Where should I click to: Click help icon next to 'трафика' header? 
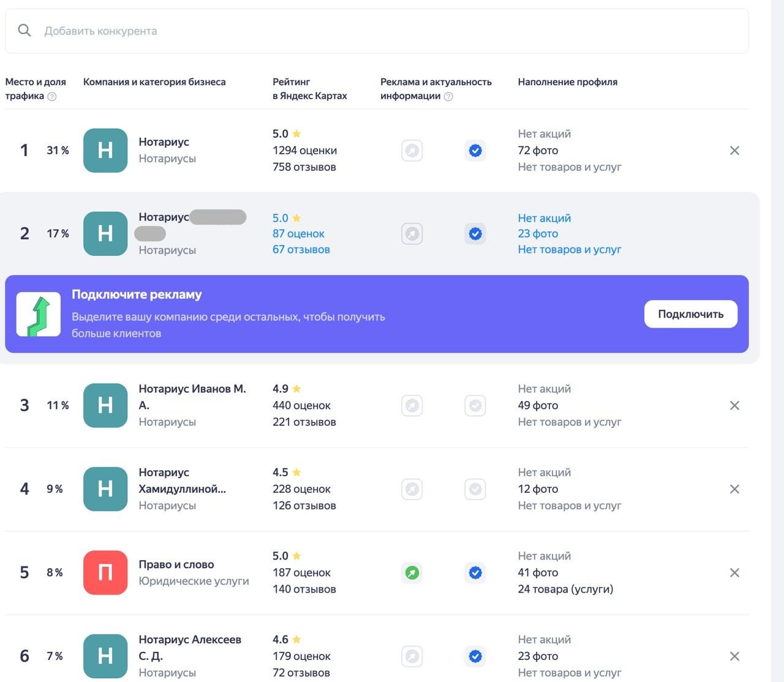click(52, 97)
